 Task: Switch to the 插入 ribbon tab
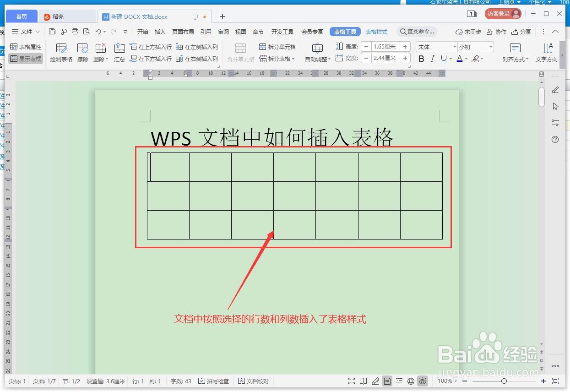160,32
